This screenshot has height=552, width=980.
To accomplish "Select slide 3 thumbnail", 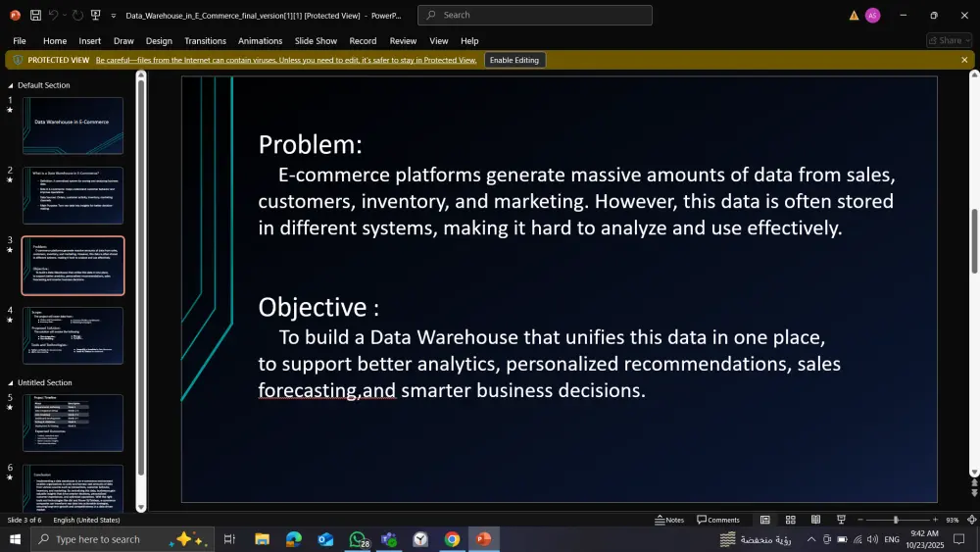I will (x=73, y=266).
